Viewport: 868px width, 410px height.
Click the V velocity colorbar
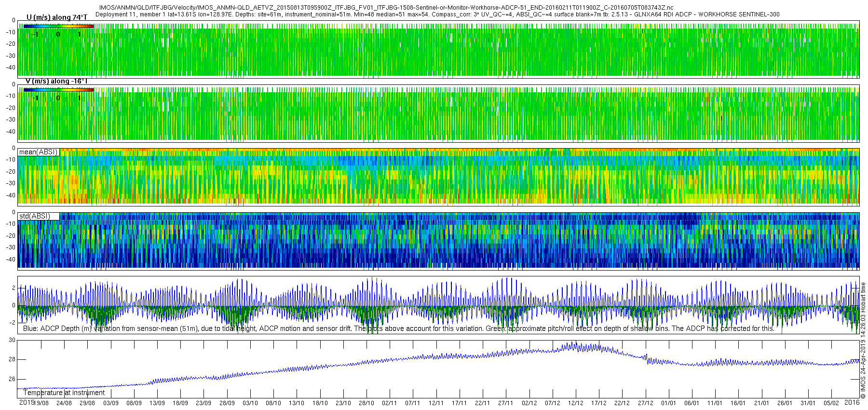pos(58,90)
